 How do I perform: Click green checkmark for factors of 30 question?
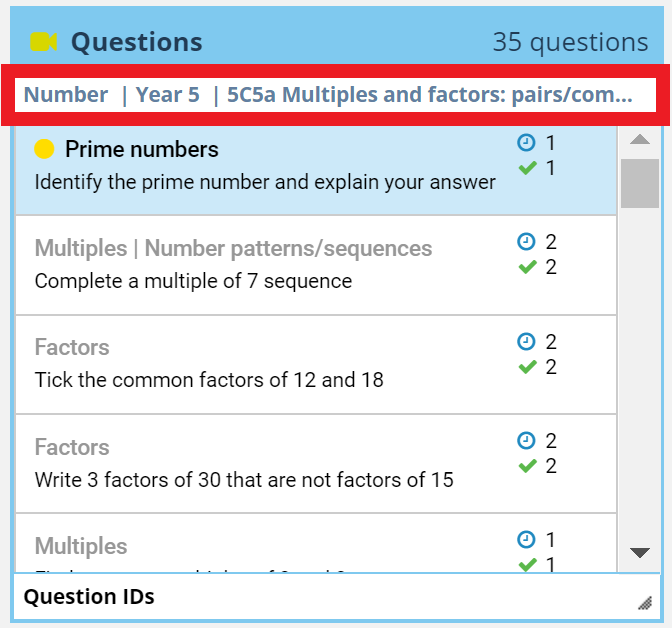(527, 466)
